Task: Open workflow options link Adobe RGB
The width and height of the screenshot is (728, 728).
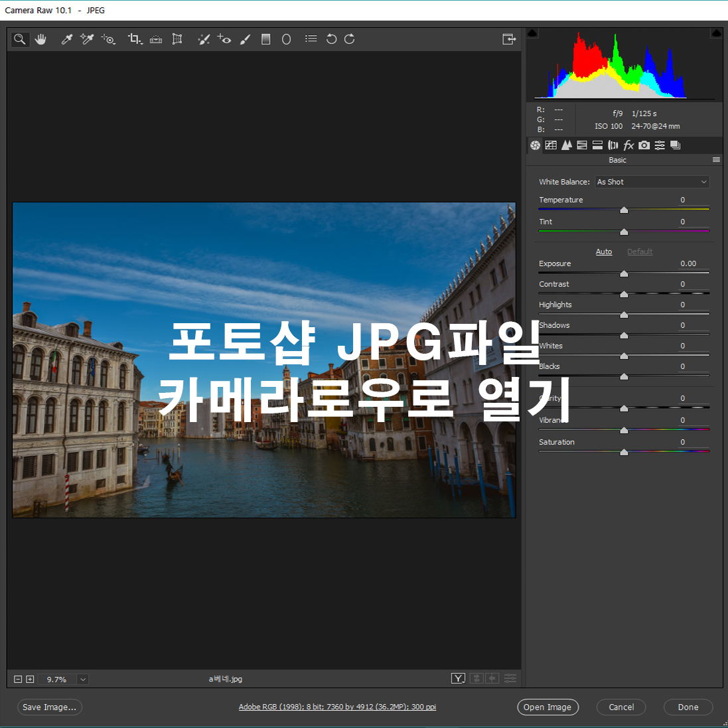Action: (x=337, y=707)
